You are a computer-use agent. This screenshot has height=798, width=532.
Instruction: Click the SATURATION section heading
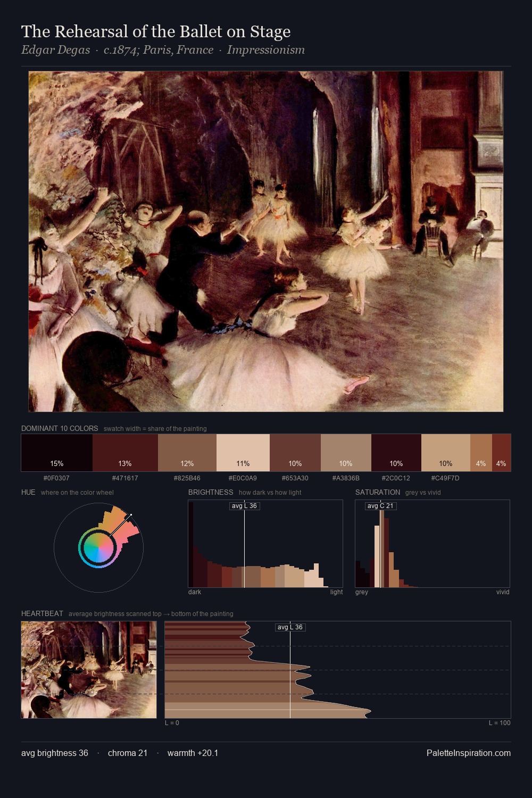pyautogui.click(x=378, y=492)
